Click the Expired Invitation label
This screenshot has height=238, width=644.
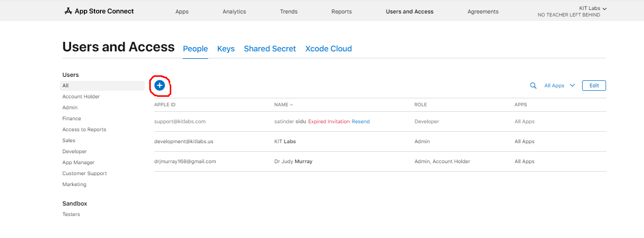click(329, 122)
